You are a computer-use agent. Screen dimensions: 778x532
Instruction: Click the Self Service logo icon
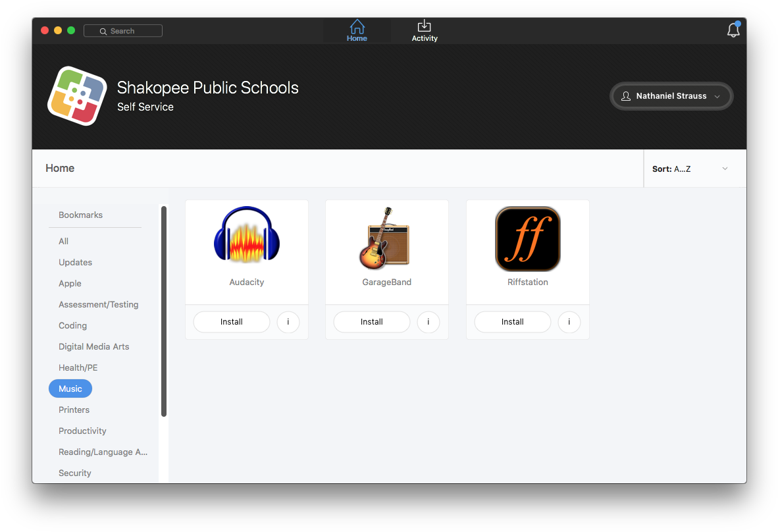[77, 95]
